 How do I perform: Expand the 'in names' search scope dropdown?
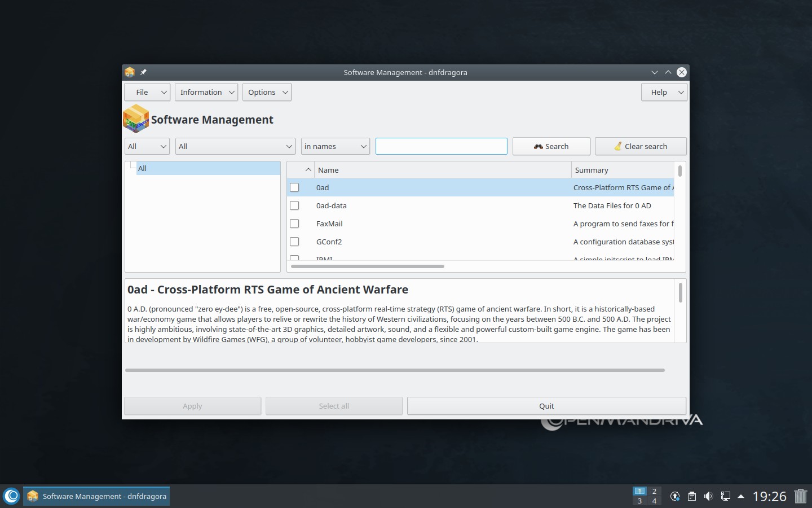coord(335,146)
